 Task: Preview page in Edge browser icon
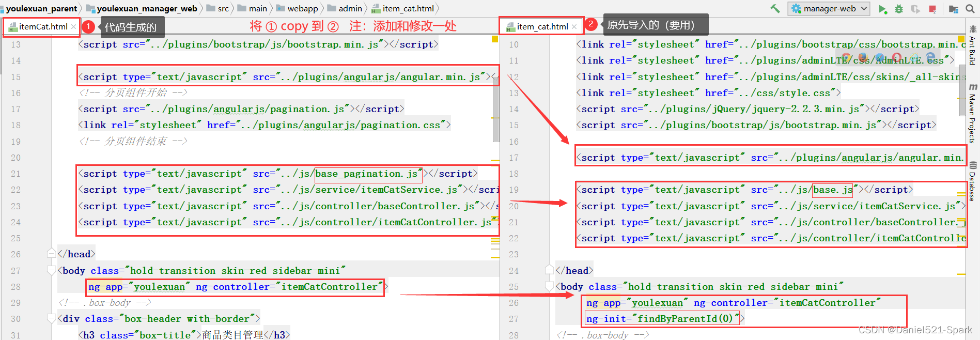pyautogui.click(x=931, y=58)
